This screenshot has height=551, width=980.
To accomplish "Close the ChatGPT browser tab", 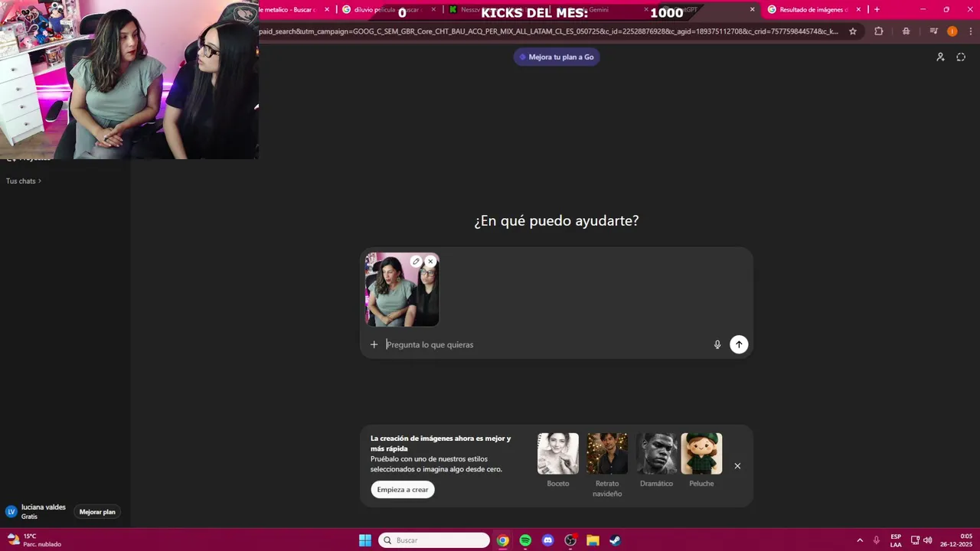I will point(752,9).
